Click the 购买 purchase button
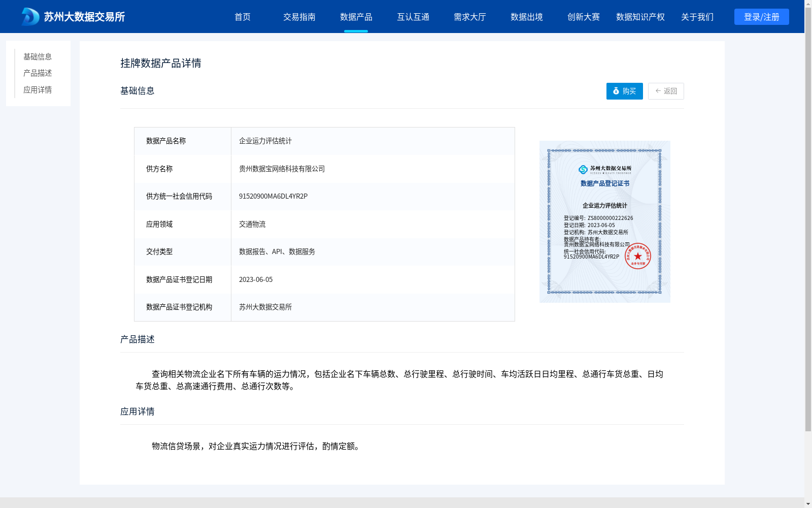The height and width of the screenshot is (508, 812). [x=625, y=91]
